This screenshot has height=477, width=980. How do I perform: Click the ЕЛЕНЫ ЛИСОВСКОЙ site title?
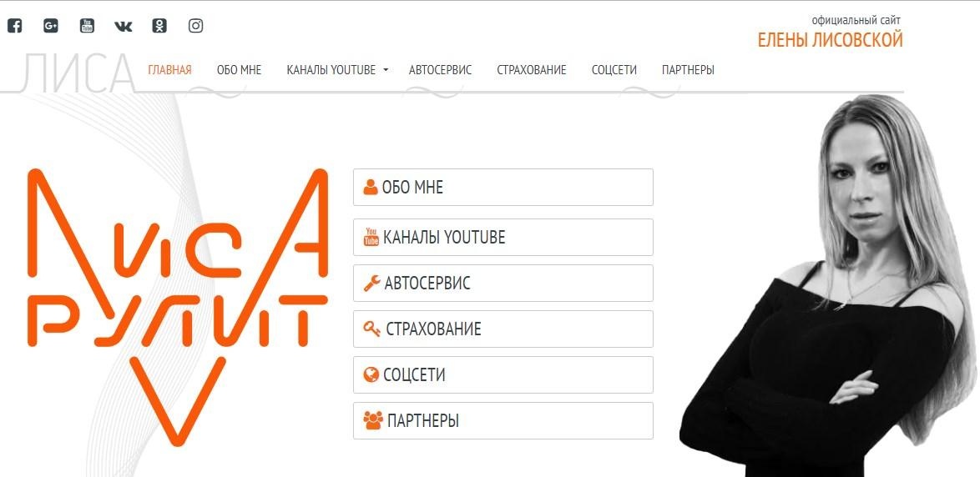point(830,41)
